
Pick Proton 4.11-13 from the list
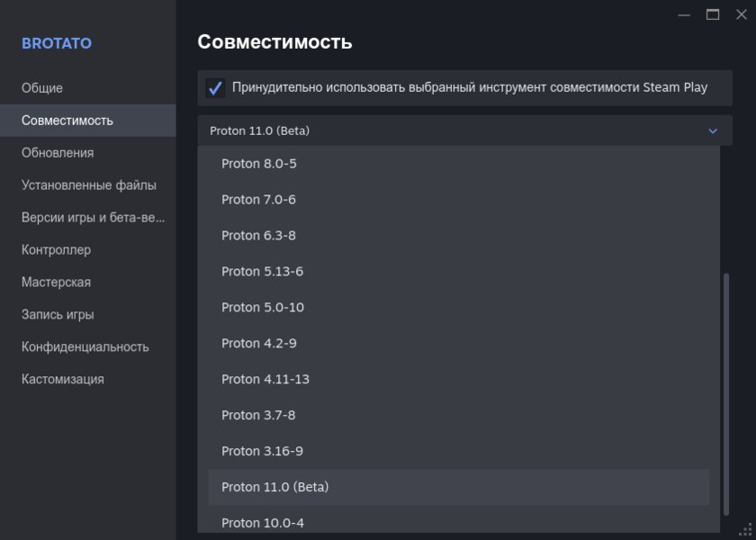click(x=265, y=379)
